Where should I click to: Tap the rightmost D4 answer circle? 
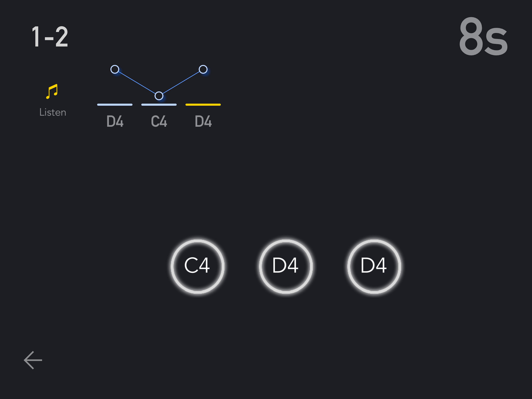tap(374, 266)
